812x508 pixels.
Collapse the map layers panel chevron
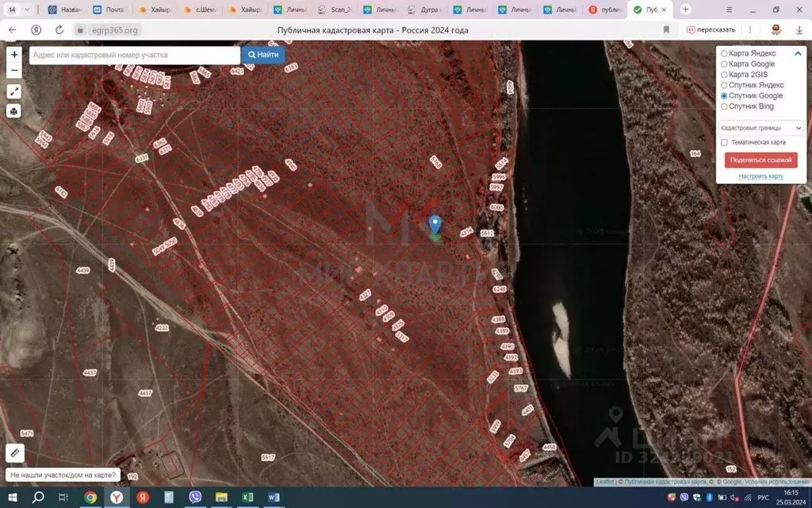(x=796, y=53)
